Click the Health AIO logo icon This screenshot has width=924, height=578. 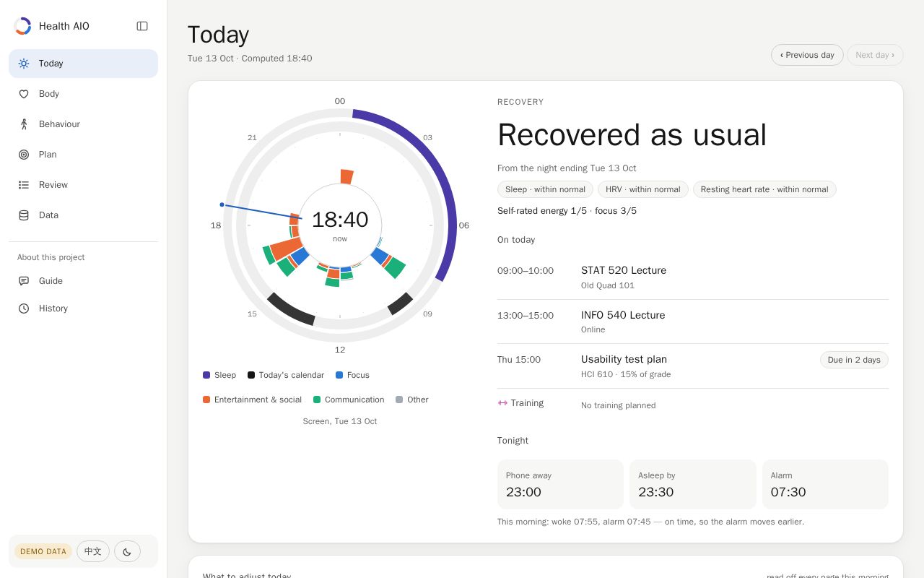click(23, 26)
